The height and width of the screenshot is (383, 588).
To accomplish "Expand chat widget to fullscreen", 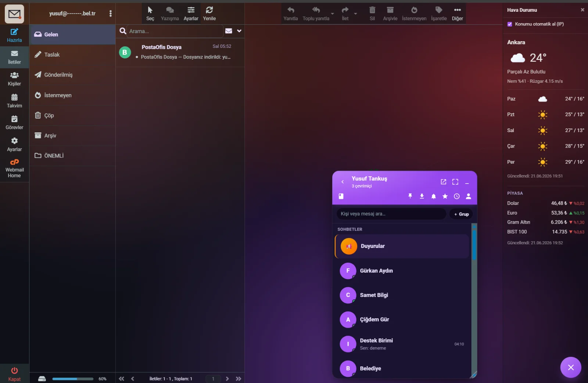I will 455,182.
